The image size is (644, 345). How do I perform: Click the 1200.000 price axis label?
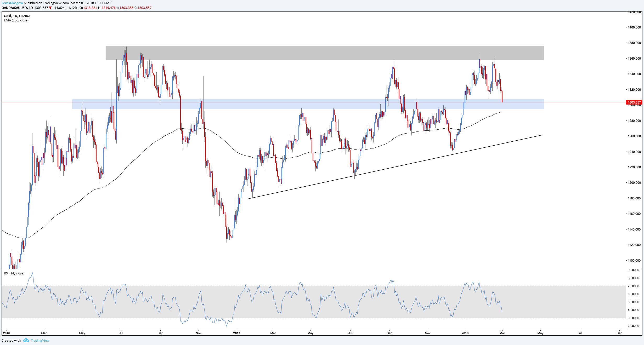coord(634,183)
